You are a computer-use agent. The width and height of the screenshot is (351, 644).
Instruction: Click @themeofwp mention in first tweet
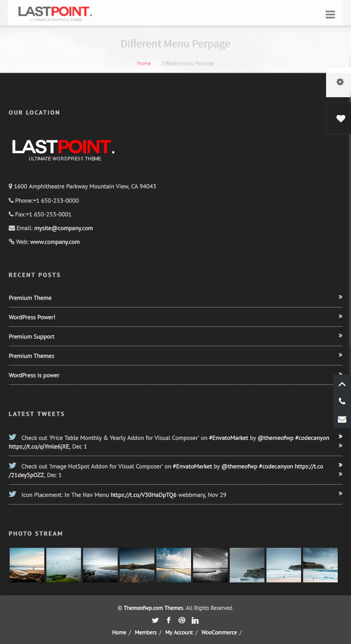(275, 438)
